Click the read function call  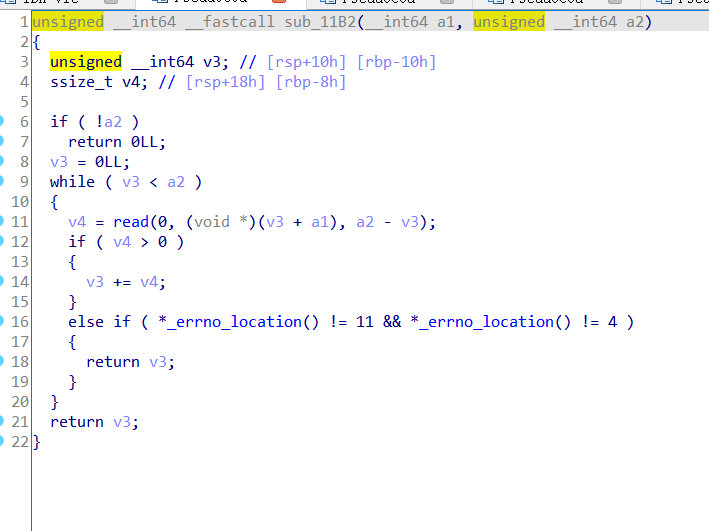133,222
